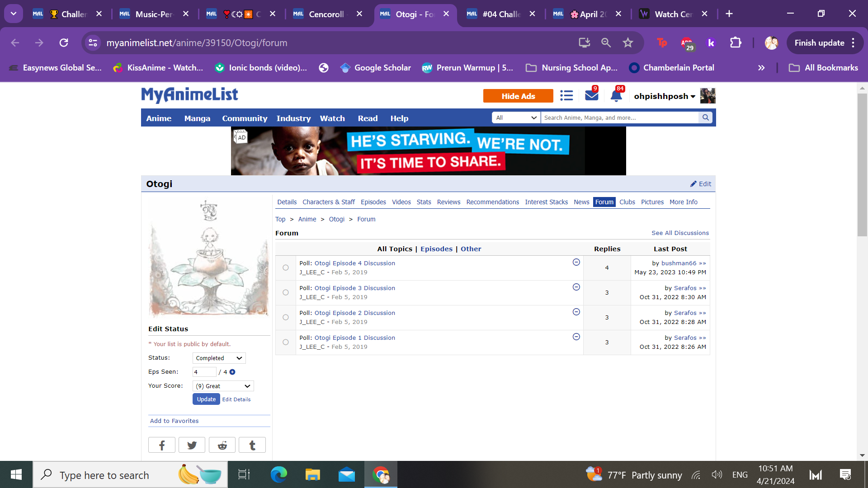Switch to the Reviews tab
Image resolution: width=868 pixels, height=488 pixels.
448,202
